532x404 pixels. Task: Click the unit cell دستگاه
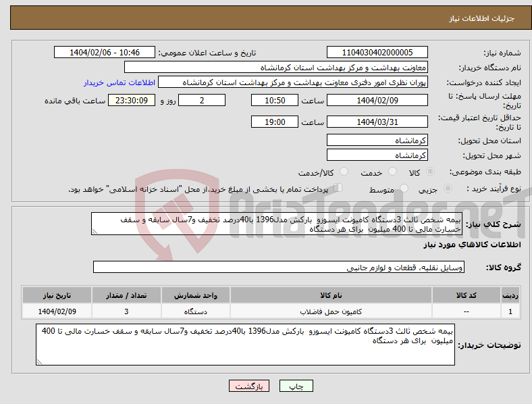coord(196,311)
